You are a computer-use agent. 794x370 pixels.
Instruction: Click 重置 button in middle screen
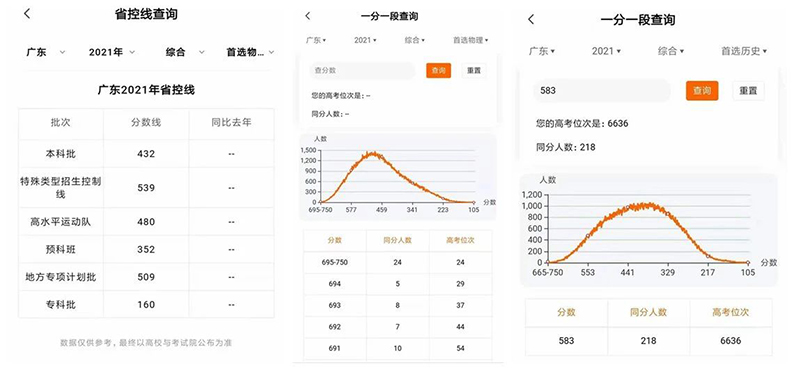[474, 71]
